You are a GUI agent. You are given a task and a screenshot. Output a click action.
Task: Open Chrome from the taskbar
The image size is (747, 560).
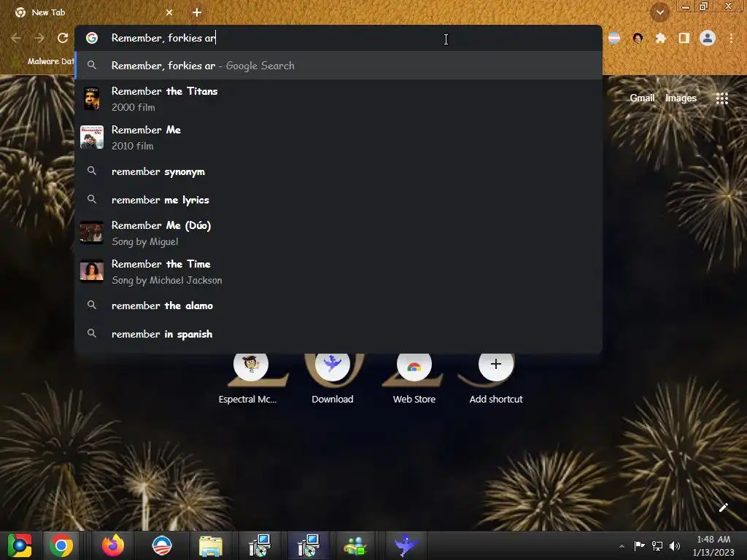point(61,545)
